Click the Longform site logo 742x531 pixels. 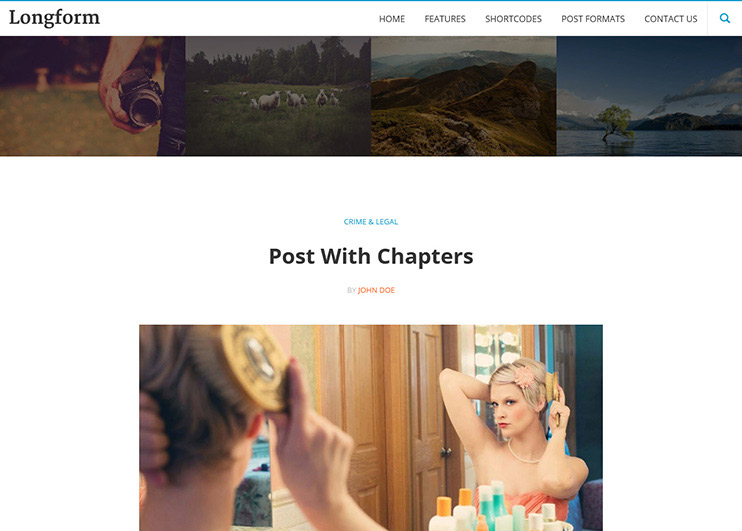(54, 18)
